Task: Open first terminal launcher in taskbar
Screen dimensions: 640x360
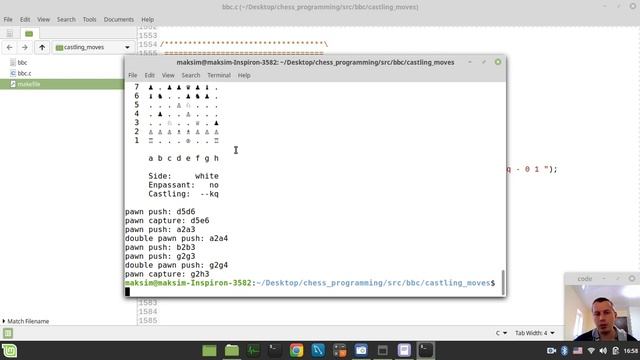Action: pyautogui.click(x=274, y=350)
